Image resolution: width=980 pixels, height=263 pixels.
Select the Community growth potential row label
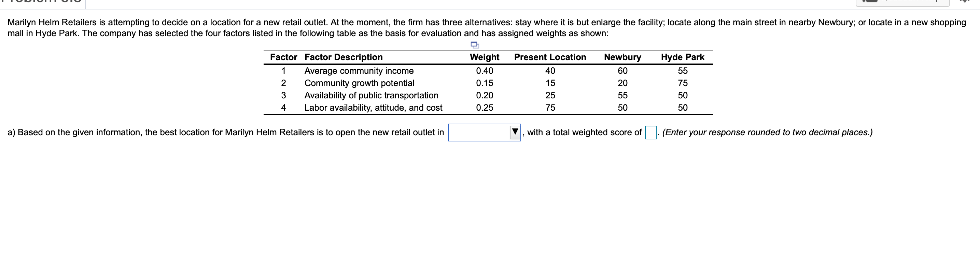coord(359,83)
